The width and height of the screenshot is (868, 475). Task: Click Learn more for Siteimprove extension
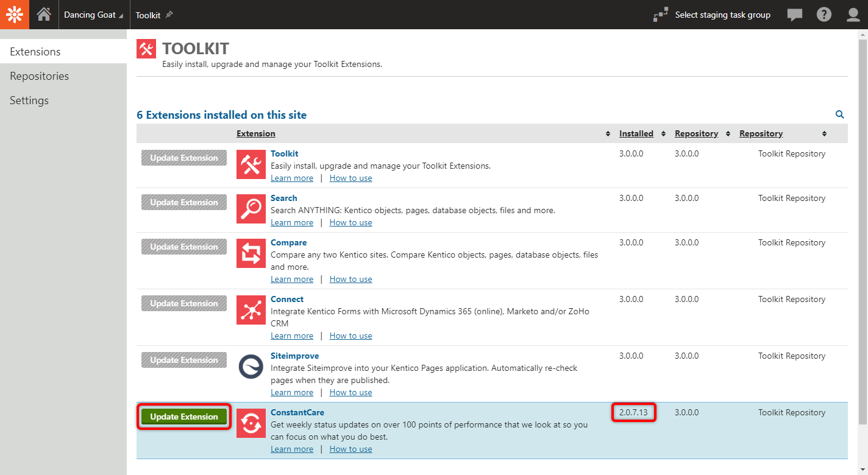point(292,393)
